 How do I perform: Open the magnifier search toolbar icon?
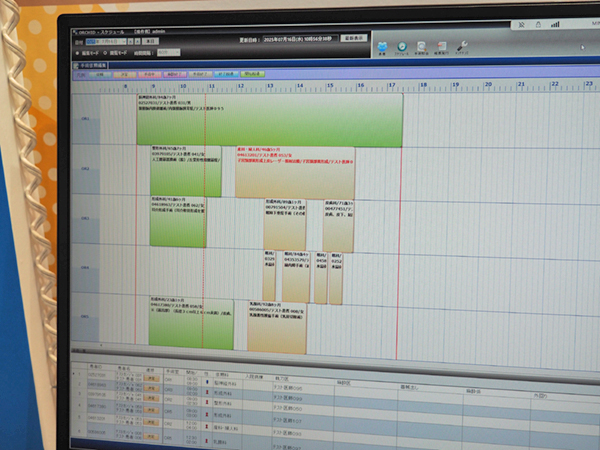point(422,46)
